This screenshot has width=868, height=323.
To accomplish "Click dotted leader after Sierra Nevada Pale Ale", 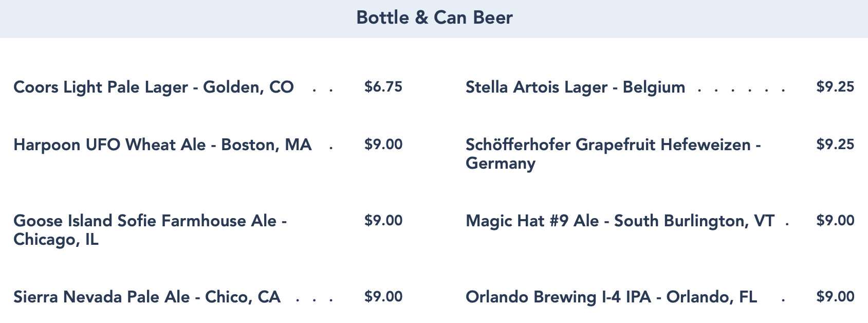I will [x=315, y=299].
